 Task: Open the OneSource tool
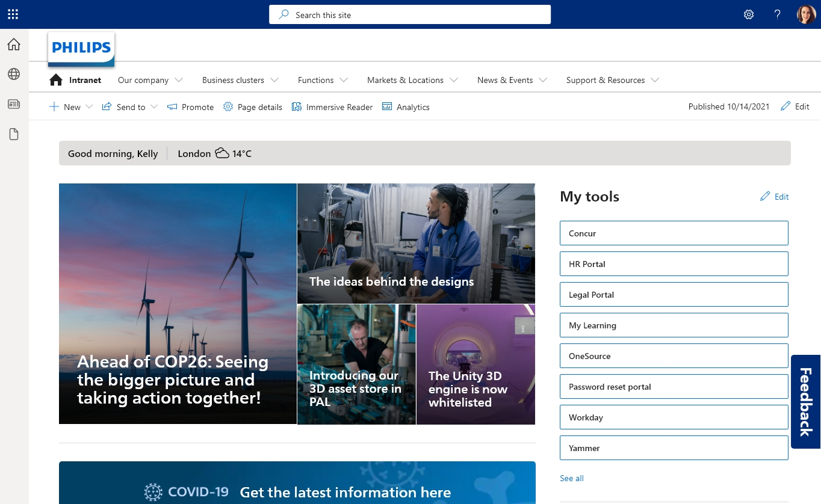[674, 355]
